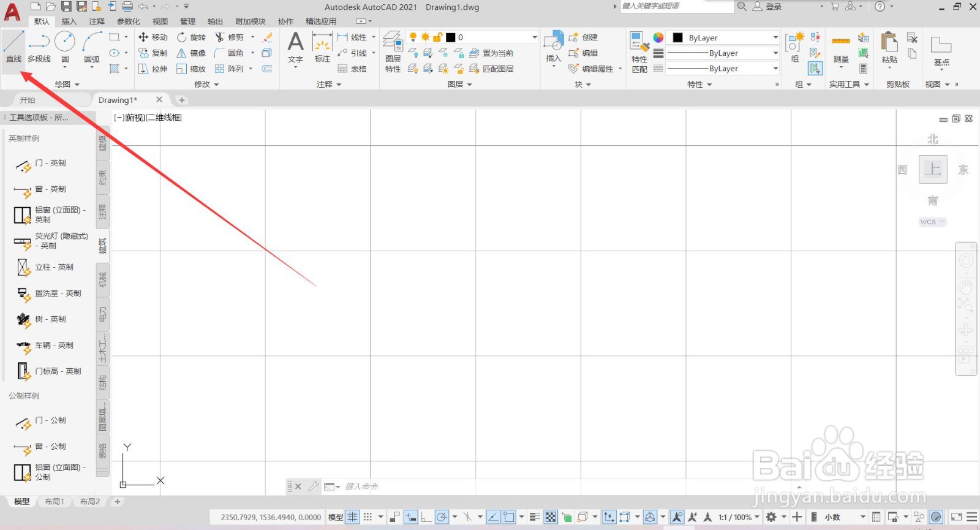Switch to the 开始 start tab

coord(28,100)
